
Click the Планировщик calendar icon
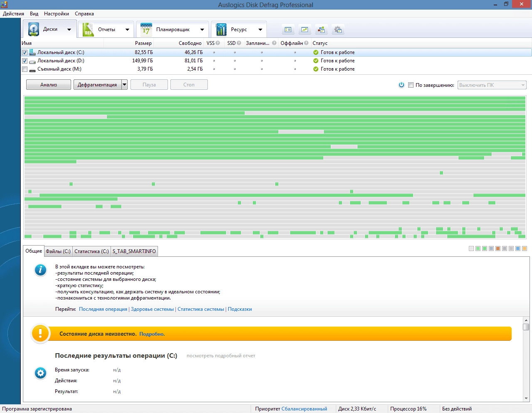click(146, 29)
